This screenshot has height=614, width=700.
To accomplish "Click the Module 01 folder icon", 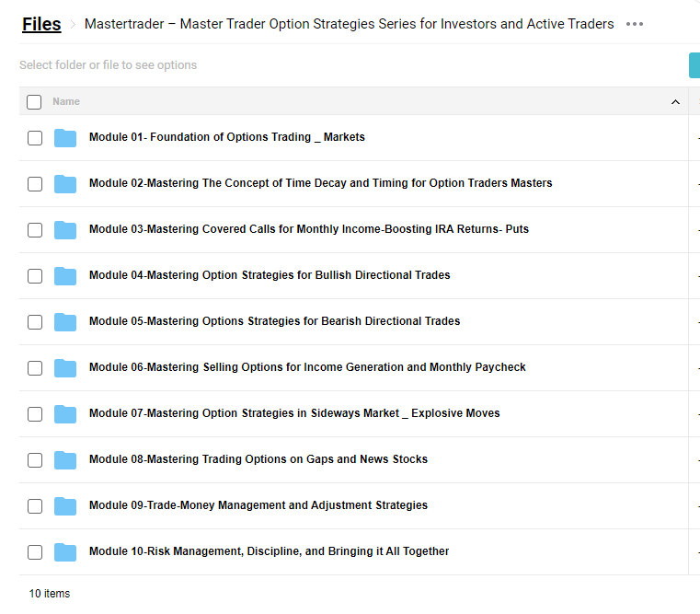I will (65, 138).
